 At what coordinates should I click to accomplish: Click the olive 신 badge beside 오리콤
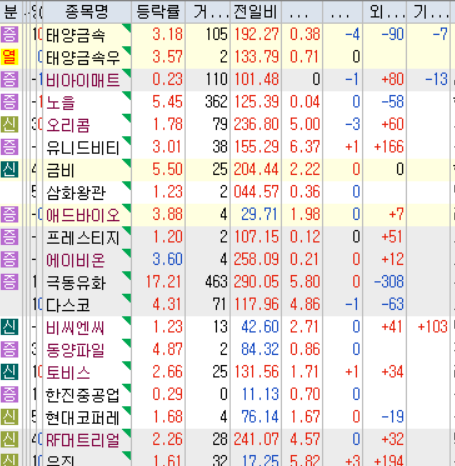pyautogui.click(x=9, y=125)
